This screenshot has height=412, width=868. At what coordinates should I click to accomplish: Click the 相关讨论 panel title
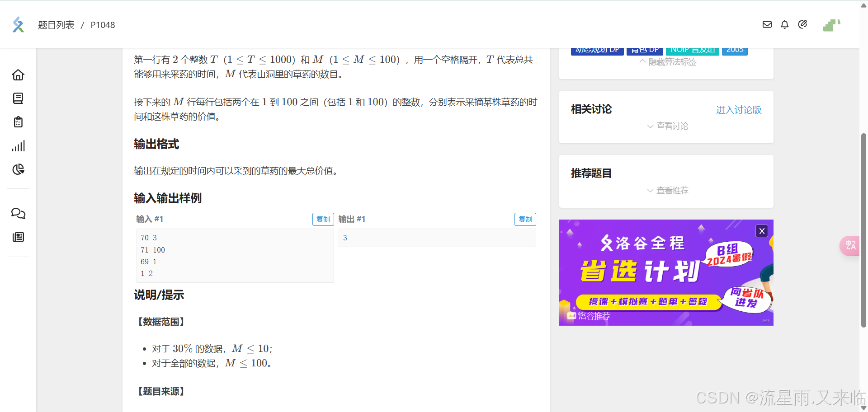click(x=591, y=109)
